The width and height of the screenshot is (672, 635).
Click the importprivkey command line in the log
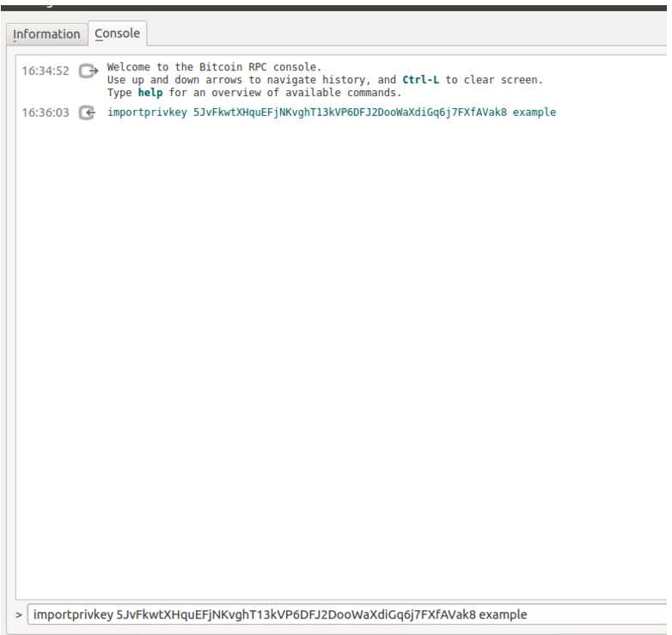coord(332,113)
